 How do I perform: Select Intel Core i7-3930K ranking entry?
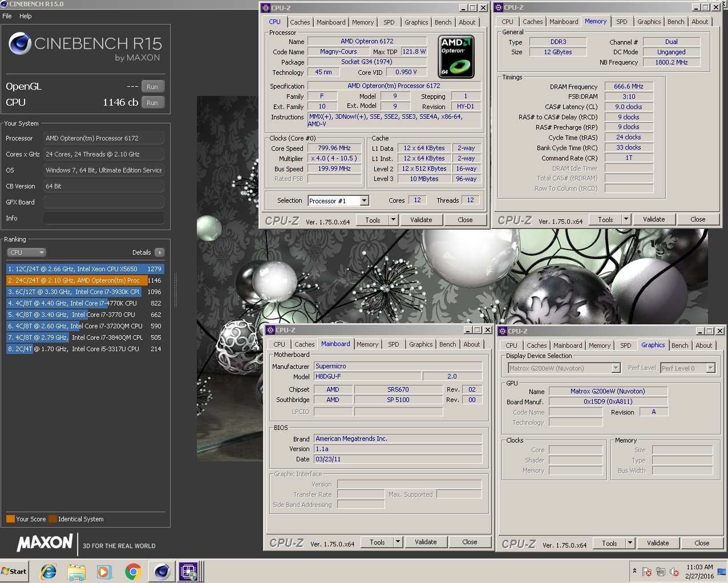pyautogui.click(x=85, y=292)
